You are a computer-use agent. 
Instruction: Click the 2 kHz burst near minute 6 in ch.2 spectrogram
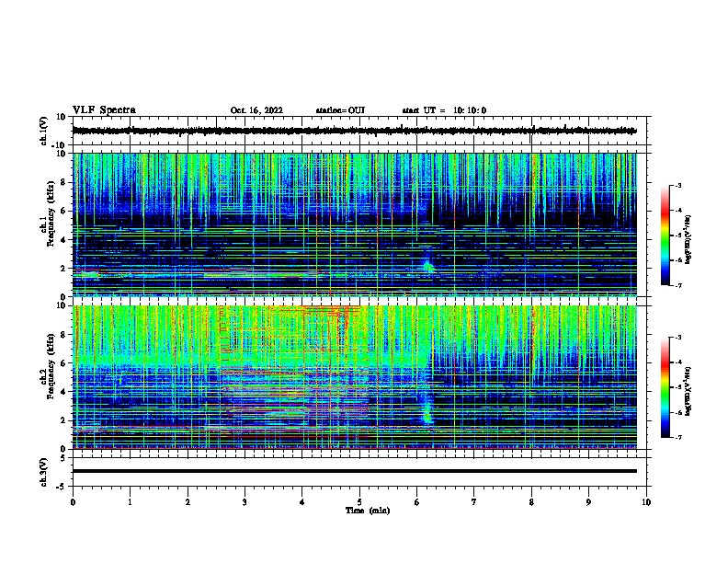pyautogui.click(x=427, y=418)
